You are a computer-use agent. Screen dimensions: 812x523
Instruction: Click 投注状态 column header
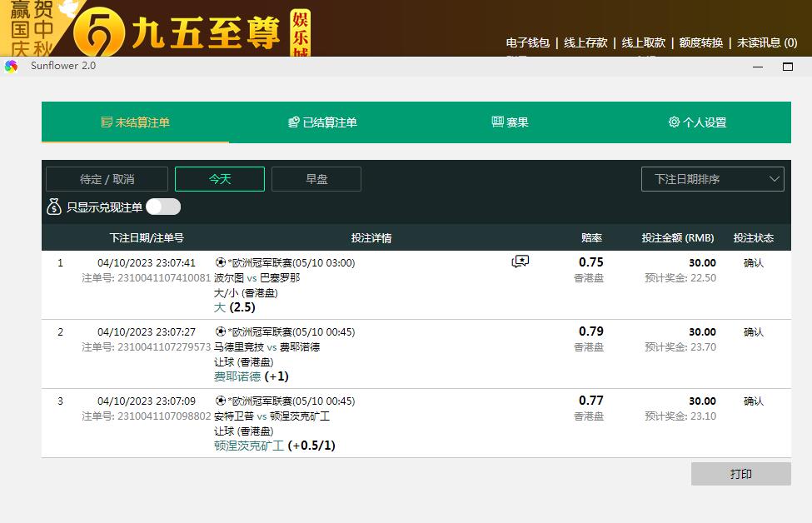[754, 237]
